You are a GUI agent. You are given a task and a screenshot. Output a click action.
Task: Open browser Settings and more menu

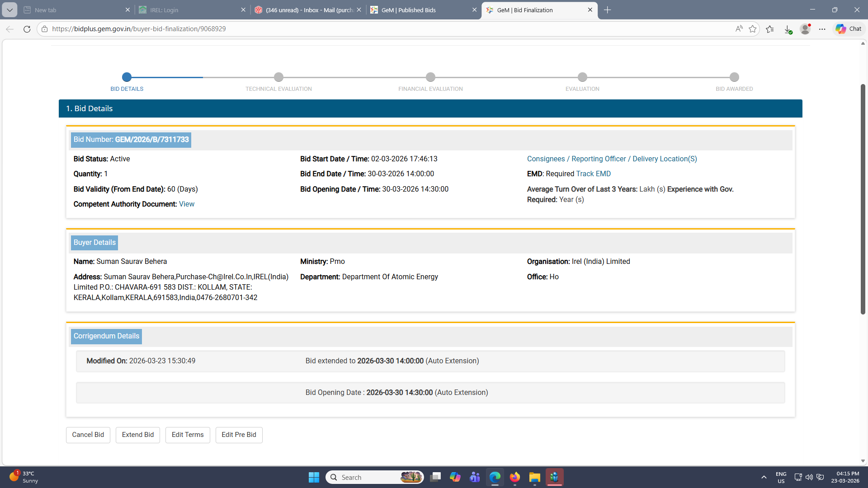tap(822, 29)
